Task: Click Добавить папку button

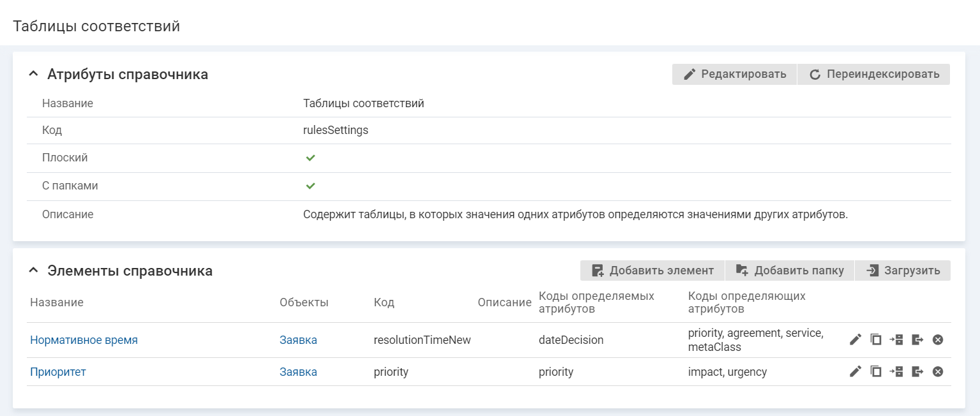Action: click(789, 271)
